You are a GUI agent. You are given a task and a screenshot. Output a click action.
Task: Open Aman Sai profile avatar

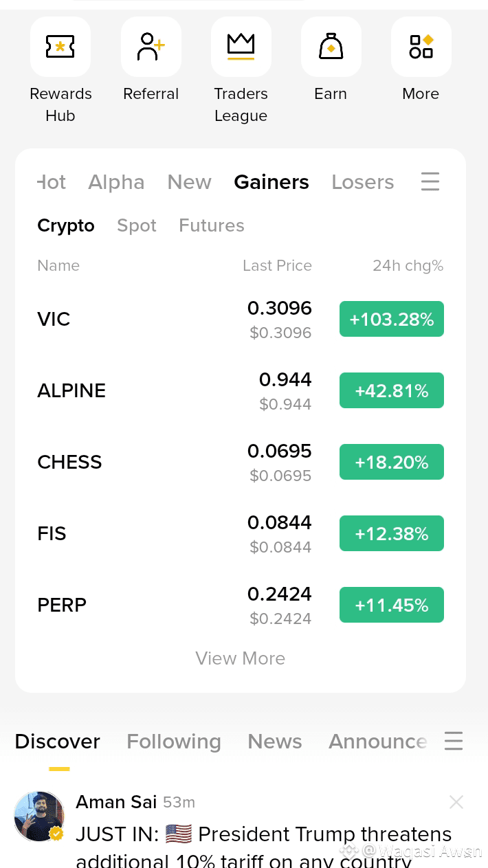pyautogui.click(x=39, y=816)
